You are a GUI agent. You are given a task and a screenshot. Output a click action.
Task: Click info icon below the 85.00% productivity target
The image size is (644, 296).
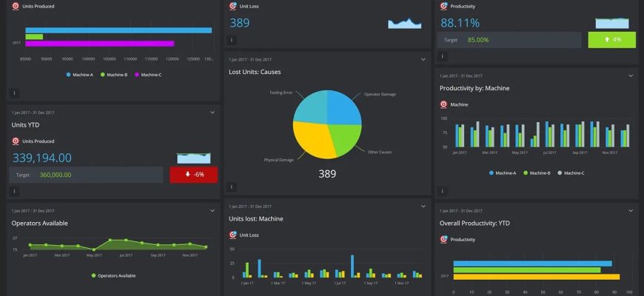click(x=443, y=56)
